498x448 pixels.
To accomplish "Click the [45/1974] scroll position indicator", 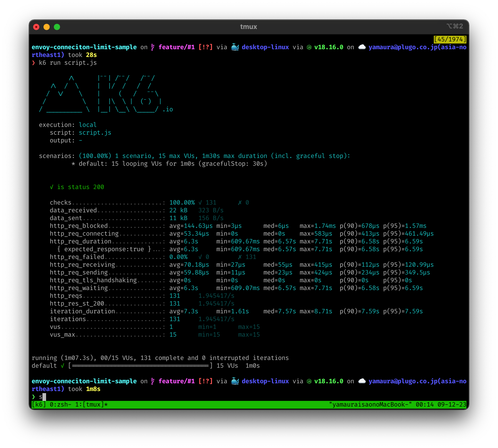I will tap(450, 39).
